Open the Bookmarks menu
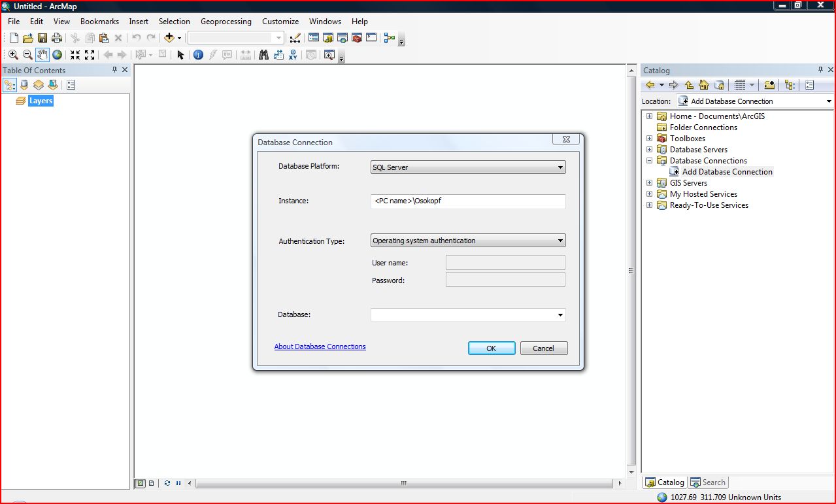 tap(99, 22)
